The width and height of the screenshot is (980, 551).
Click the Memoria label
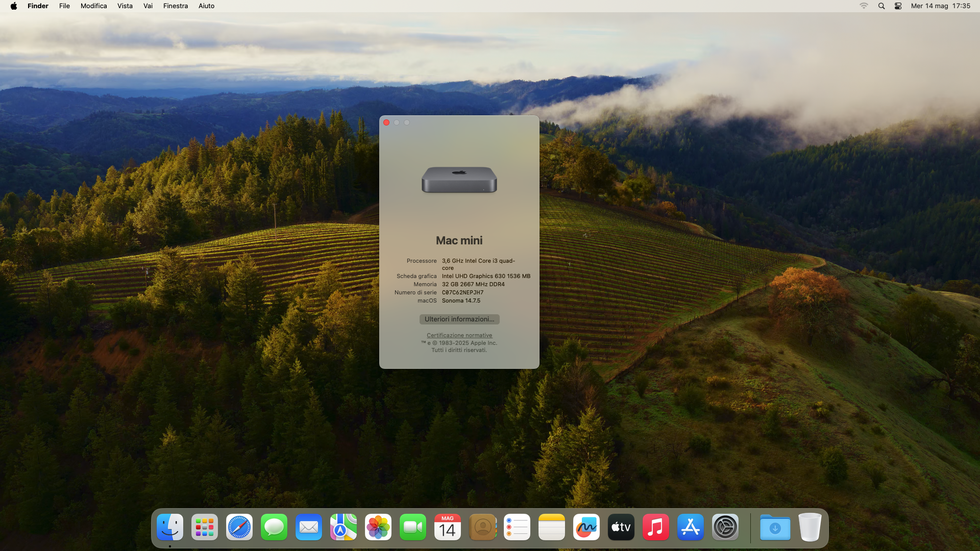click(425, 285)
